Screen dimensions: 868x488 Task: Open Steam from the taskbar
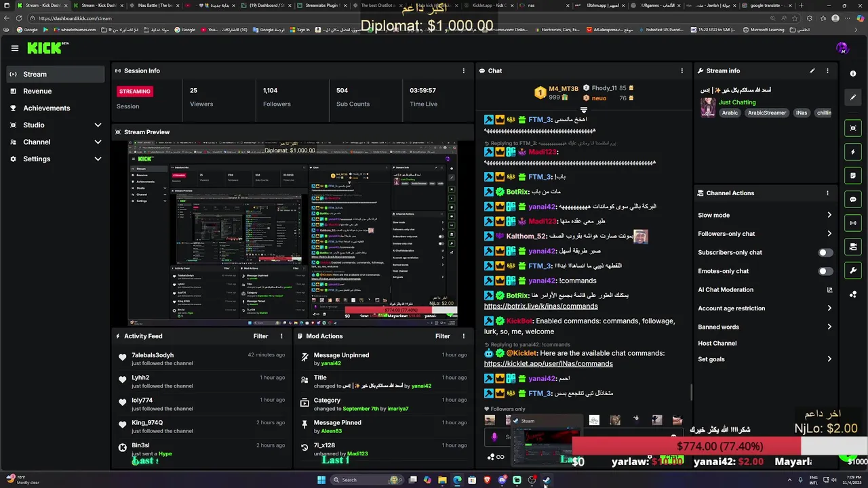click(547, 480)
